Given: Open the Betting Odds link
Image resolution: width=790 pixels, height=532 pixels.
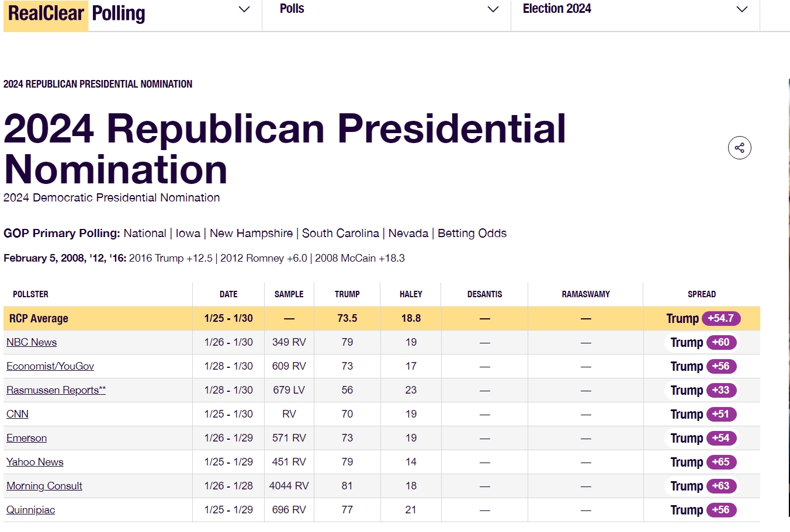Looking at the screenshot, I should 472,234.
